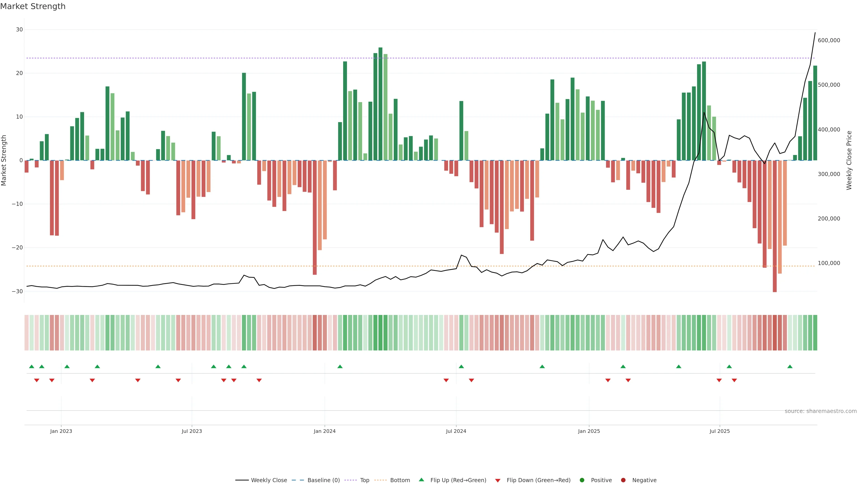Click the first red flip-down triangle marker
868x488 pixels.
point(37,380)
